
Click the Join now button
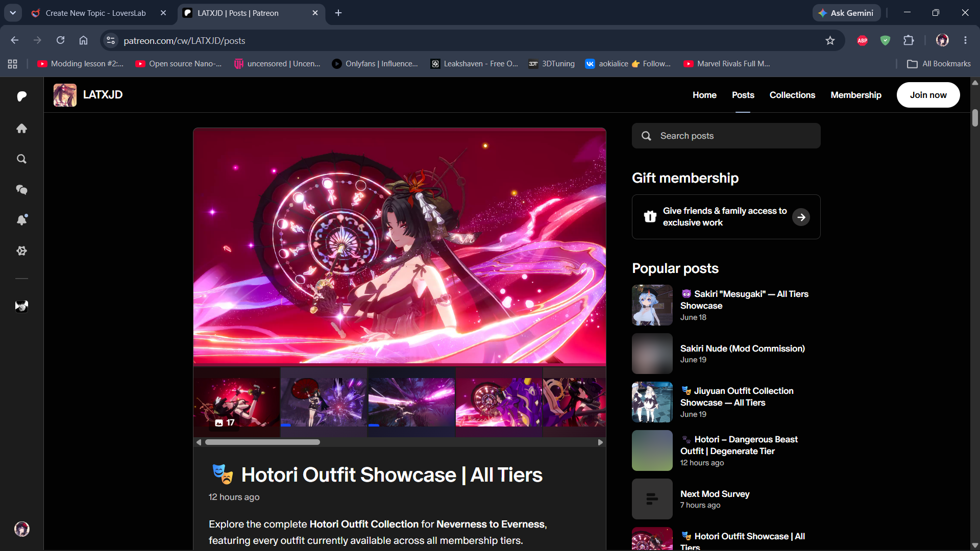point(928,95)
